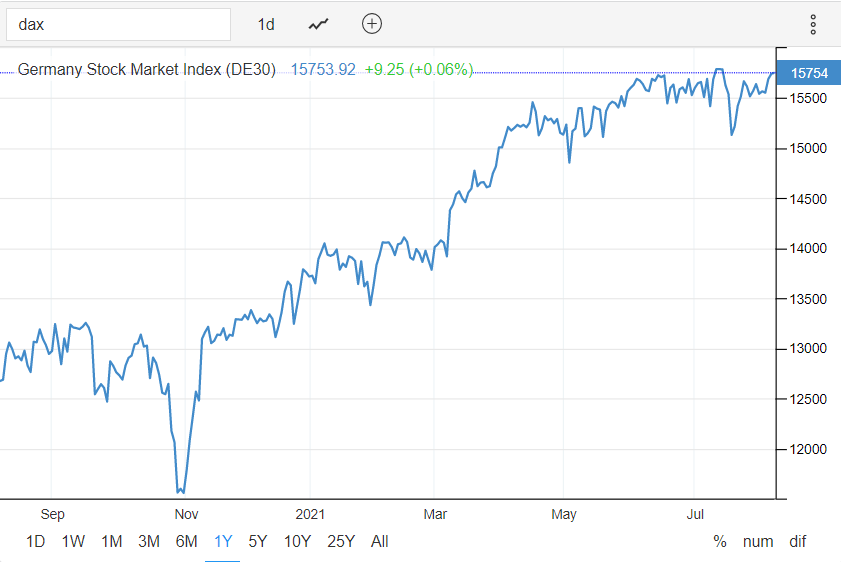The height and width of the screenshot is (562, 841).
Task: Toggle num scale mode
Action: coord(758,542)
